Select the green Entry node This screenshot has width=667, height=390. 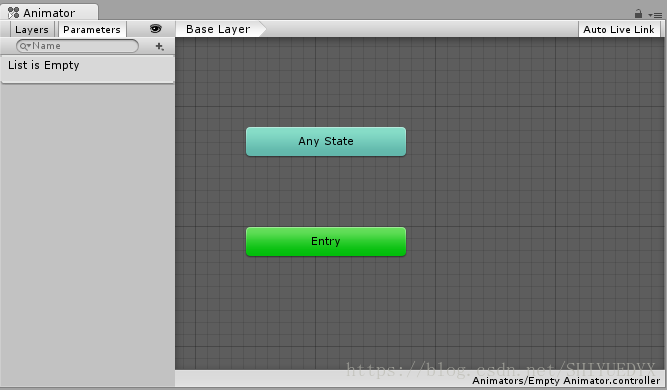pyautogui.click(x=326, y=242)
